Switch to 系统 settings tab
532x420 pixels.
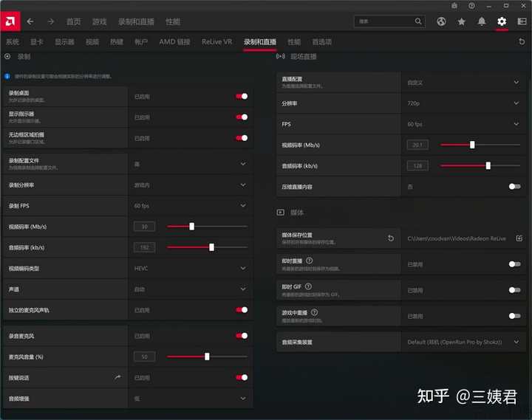(13, 41)
